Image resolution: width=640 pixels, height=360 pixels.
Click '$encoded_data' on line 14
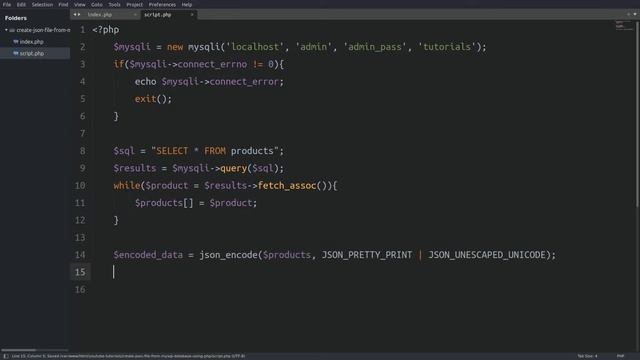click(x=148, y=255)
